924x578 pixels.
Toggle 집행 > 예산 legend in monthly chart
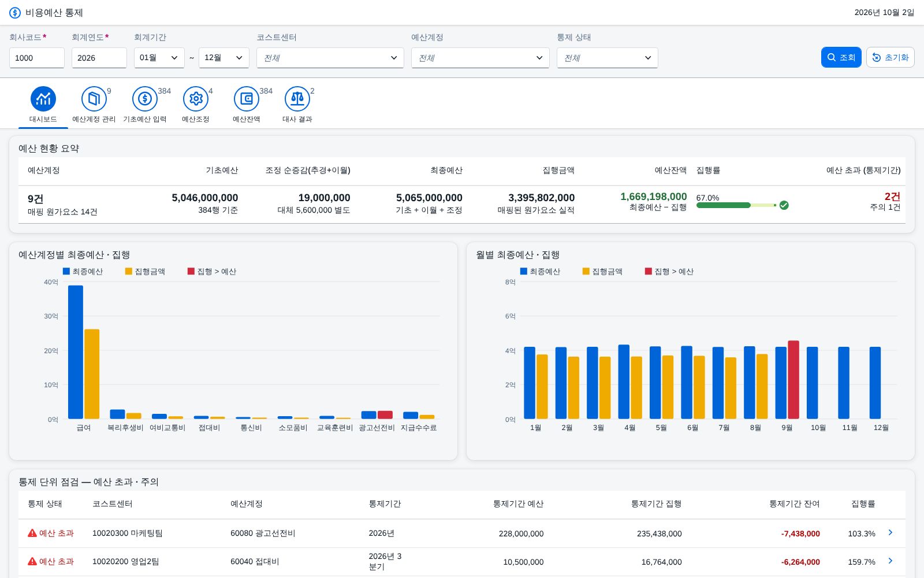[x=669, y=271]
